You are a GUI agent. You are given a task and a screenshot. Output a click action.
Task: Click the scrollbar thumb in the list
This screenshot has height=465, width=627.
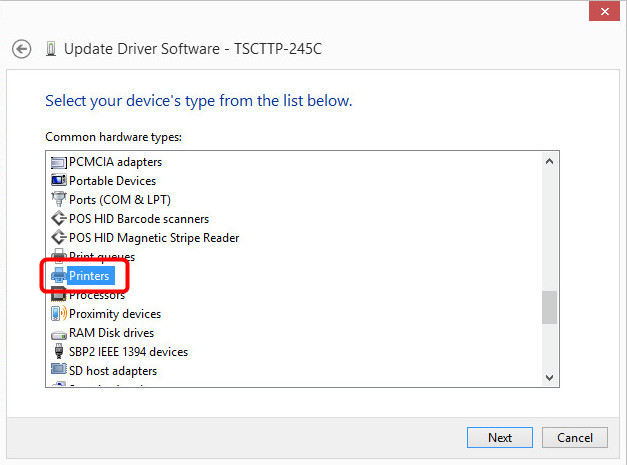point(549,307)
